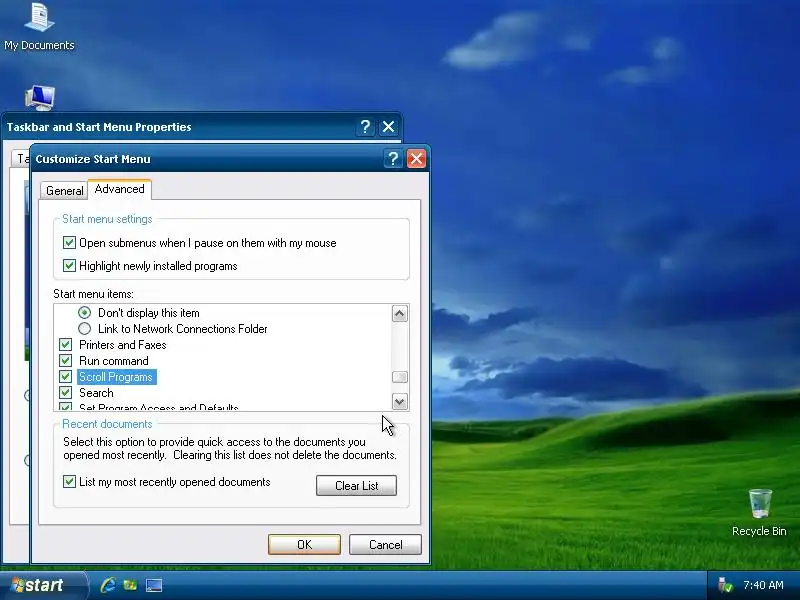Screen dimensions: 800x600
Task: Click the taskbar clock showing 7:40 AM
Action: click(763, 585)
